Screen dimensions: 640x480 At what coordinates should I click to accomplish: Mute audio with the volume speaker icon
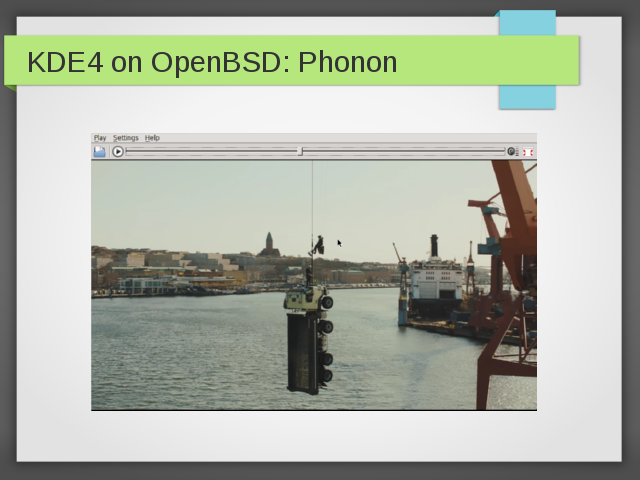point(511,152)
